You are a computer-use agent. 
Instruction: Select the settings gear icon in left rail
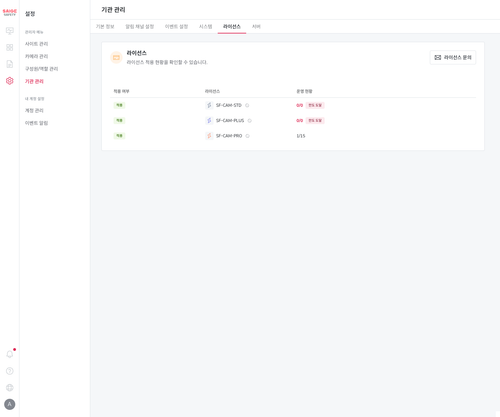pos(10,81)
